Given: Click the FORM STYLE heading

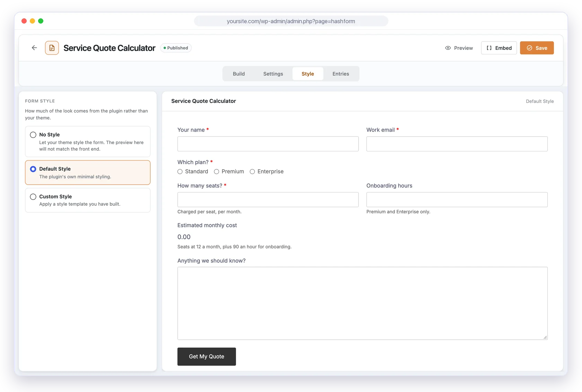Looking at the screenshot, I should (x=40, y=101).
